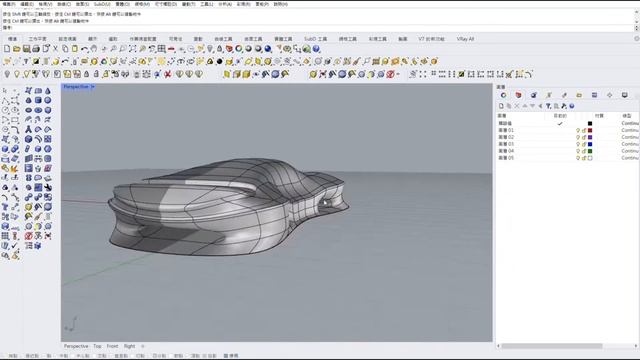This screenshot has height=360, width=640.
Task: Click the Print icon in standard toolbar
Action: coord(36,49)
